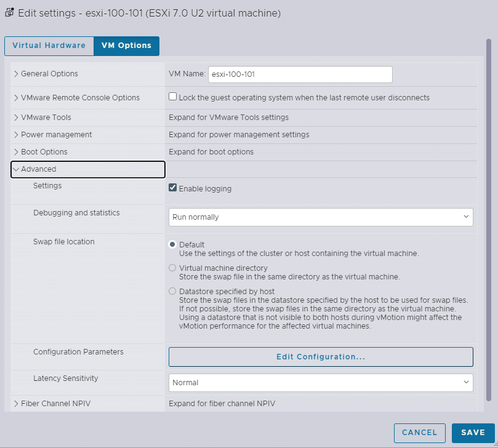Open the Debugging and statistics dropdown
This screenshot has height=448, width=498.
[321, 217]
